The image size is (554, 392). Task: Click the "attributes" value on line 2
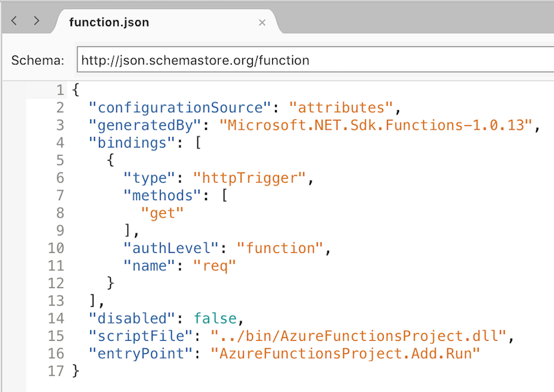pyautogui.click(x=341, y=107)
